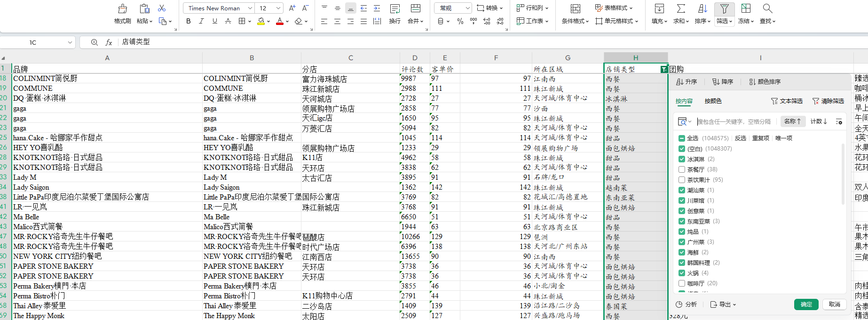868x320 pixels.
Task: Click the filter list options settings icon
Action: pos(839,121)
